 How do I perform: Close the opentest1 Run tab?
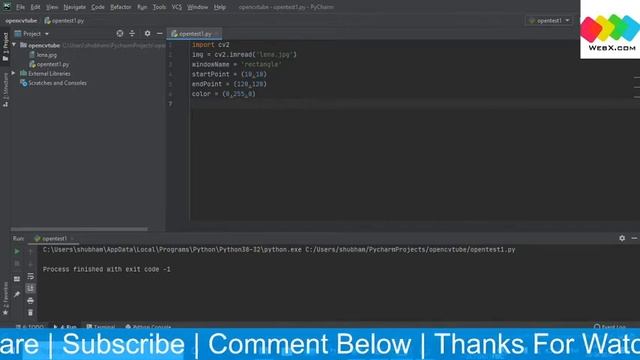click(x=72, y=238)
